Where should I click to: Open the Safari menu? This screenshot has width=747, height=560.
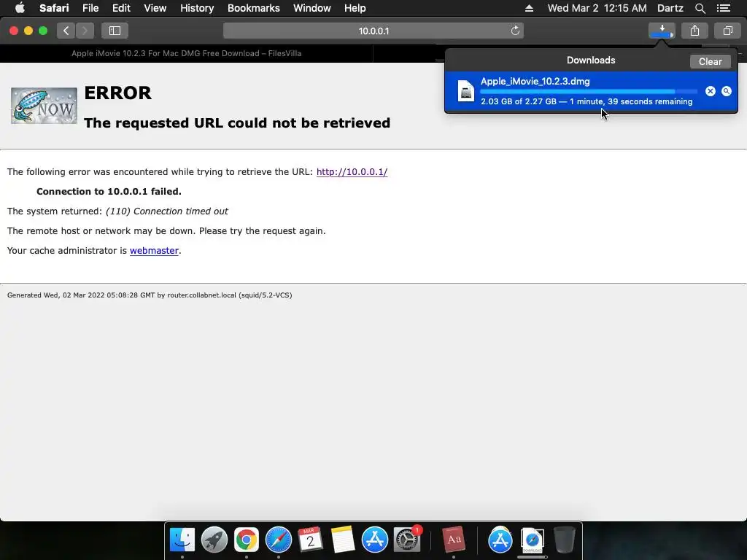tap(54, 8)
